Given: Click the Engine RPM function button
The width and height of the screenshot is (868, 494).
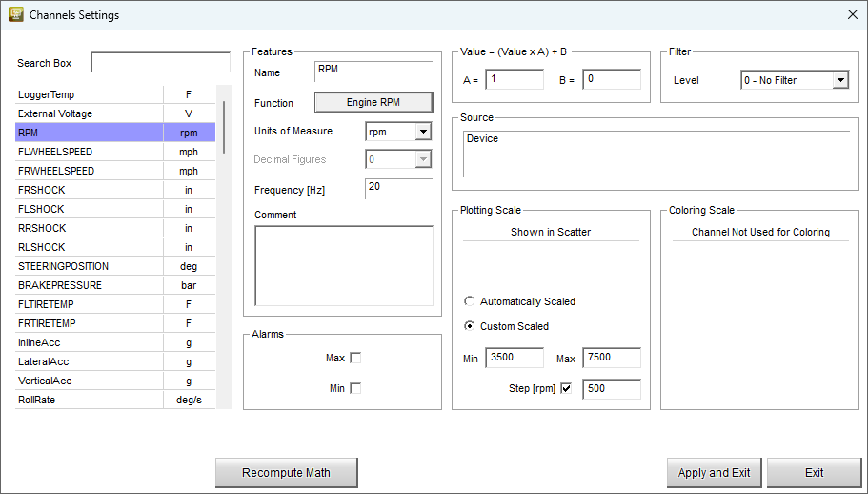Looking at the screenshot, I should point(373,103).
